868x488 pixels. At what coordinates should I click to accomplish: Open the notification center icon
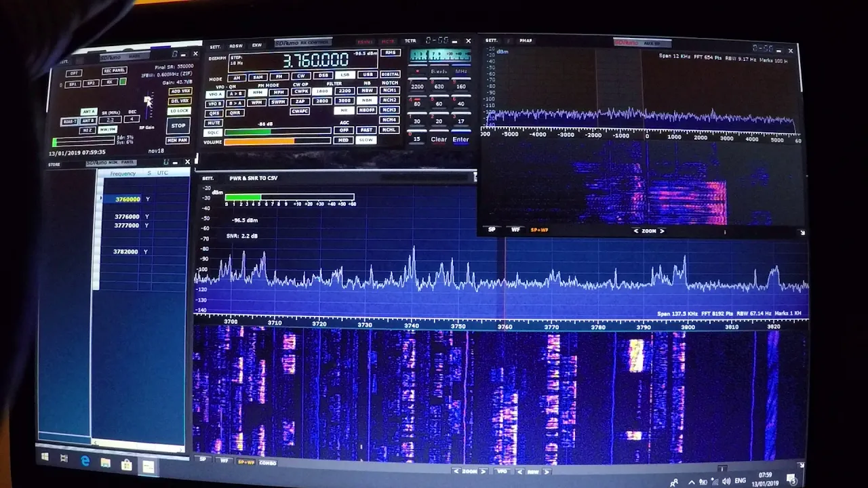tap(791, 479)
